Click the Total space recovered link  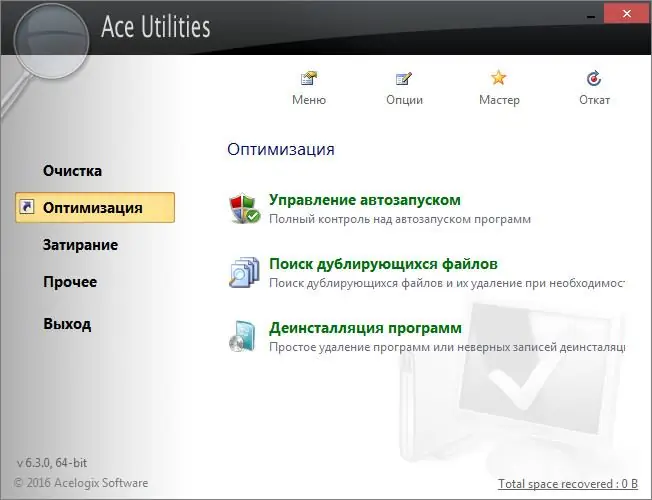tap(568, 484)
